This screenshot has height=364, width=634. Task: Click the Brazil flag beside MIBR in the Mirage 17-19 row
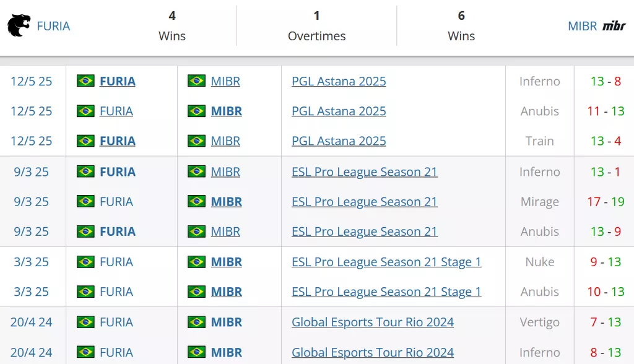click(196, 201)
